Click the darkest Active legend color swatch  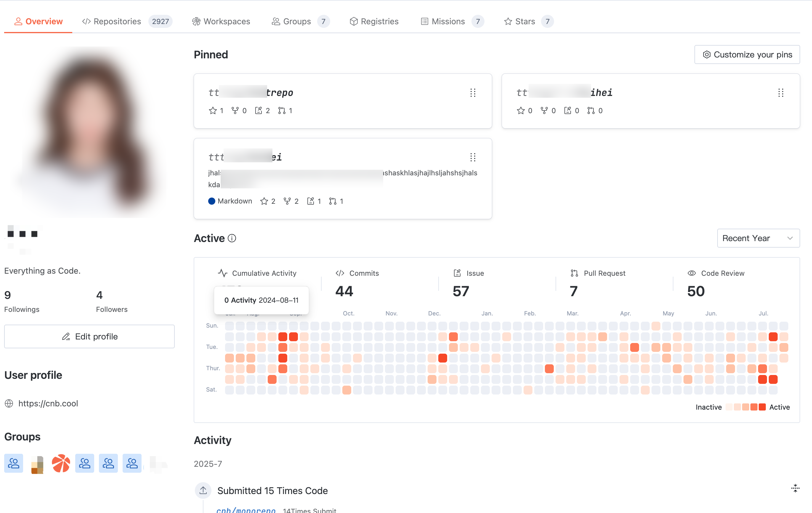[x=762, y=407]
